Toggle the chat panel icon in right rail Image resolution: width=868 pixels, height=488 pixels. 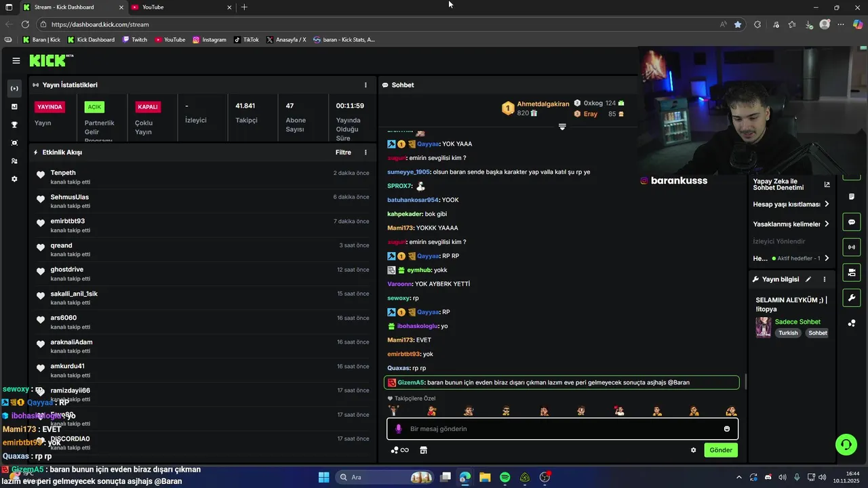point(851,222)
